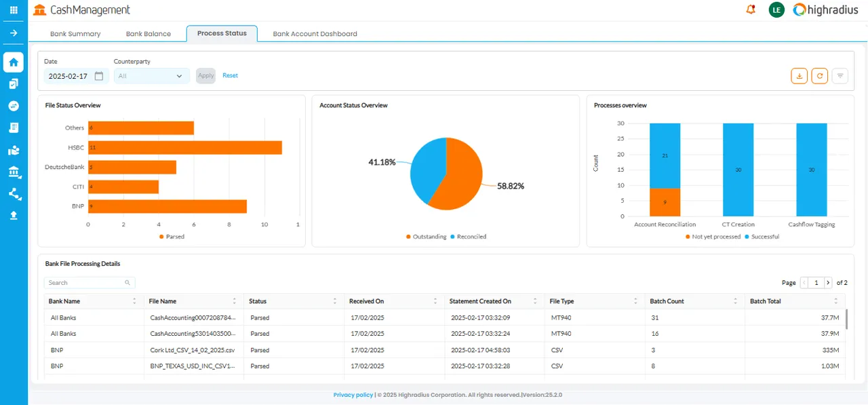This screenshot has width=868, height=405.
Task: Switch to Bank Account Dashboard tab
Action: (315, 34)
